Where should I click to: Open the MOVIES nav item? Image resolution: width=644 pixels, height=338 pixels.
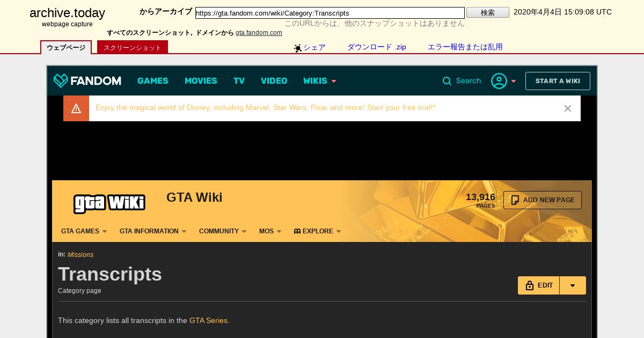pyautogui.click(x=201, y=81)
